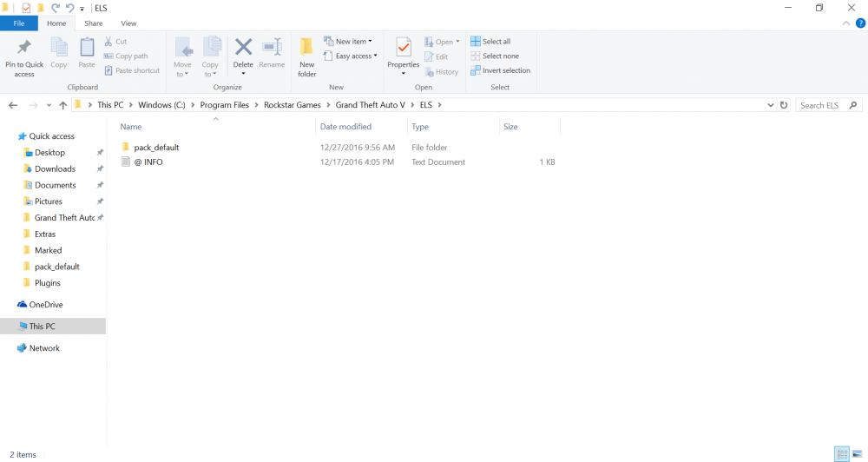Image resolution: width=868 pixels, height=462 pixels.
Task: Expand the Delete options arrow
Action: (243, 73)
